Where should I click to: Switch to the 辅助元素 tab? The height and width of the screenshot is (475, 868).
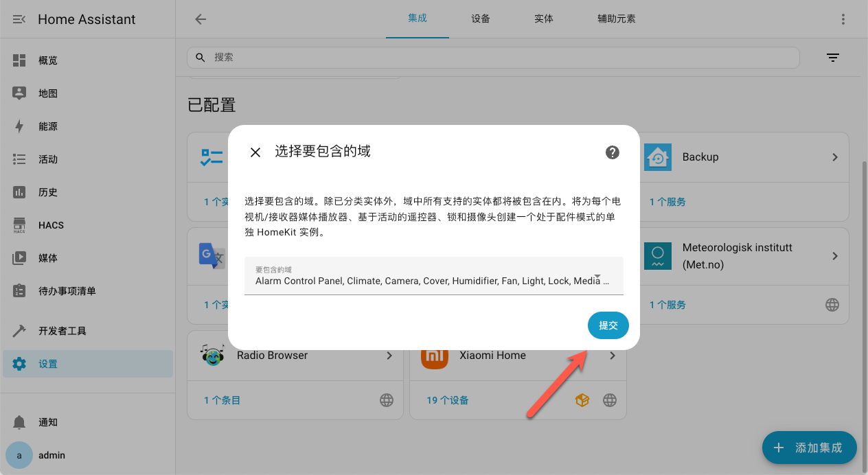pos(617,19)
